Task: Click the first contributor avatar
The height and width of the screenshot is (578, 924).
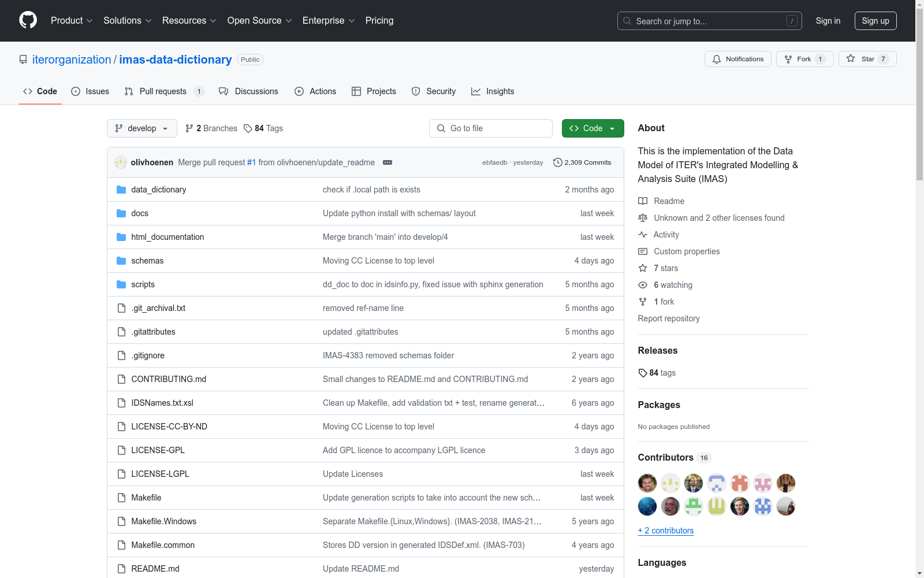Action: (x=647, y=483)
